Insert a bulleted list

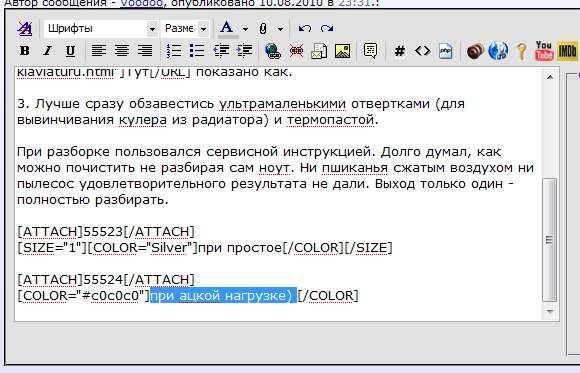[x=197, y=51]
